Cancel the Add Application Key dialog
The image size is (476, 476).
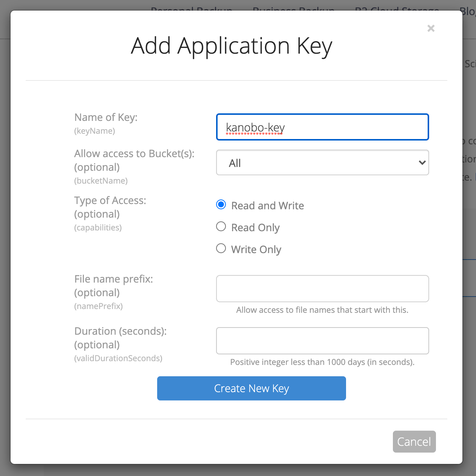414,441
